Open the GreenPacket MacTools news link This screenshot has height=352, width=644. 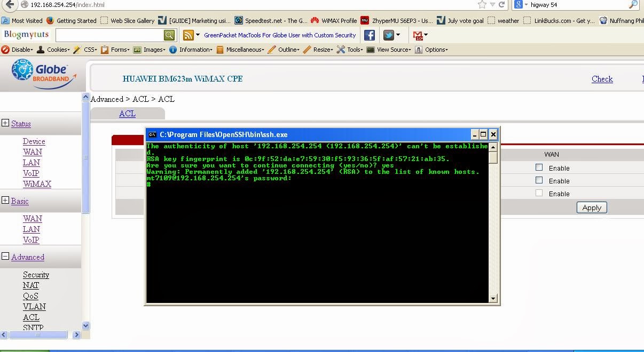(280, 35)
